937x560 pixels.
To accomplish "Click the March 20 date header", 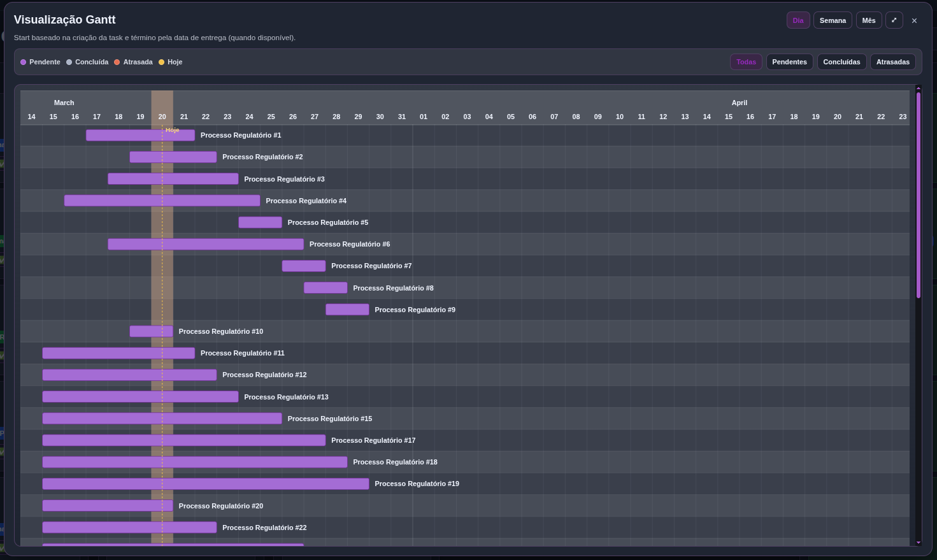I will (x=162, y=117).
